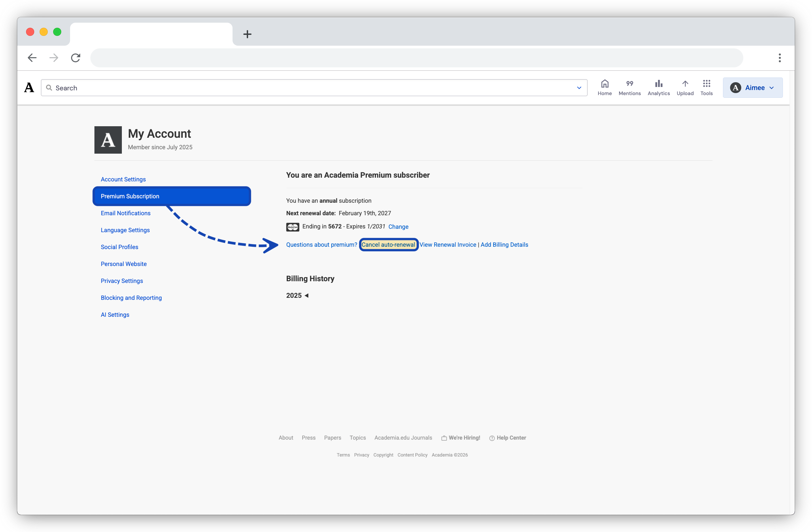Click the browser address bar

(416, 58)
